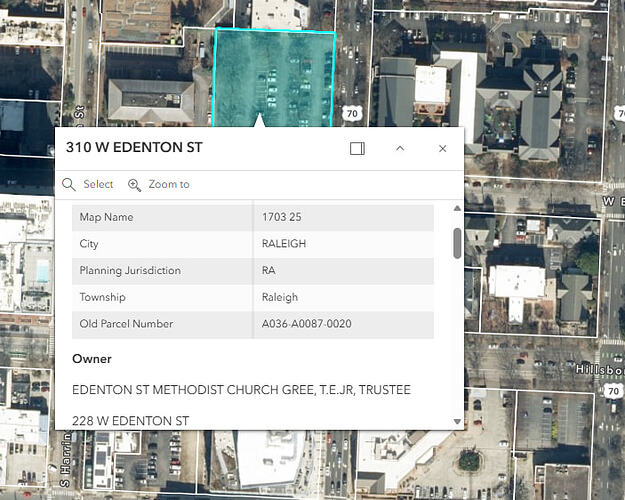Click the Map Name field label

(x=106, y=217)
